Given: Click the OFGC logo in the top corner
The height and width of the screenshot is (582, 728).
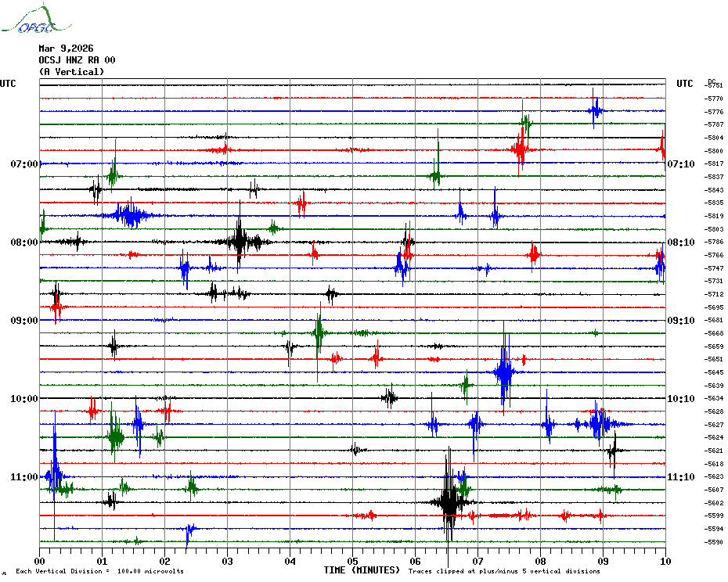Looking at the screenshot, I should coord(28,20).
